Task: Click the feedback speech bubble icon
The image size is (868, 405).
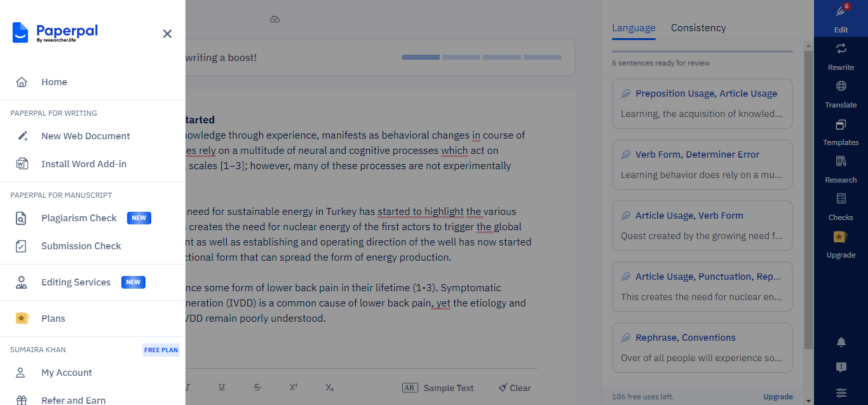Action: tap(841, 367)
